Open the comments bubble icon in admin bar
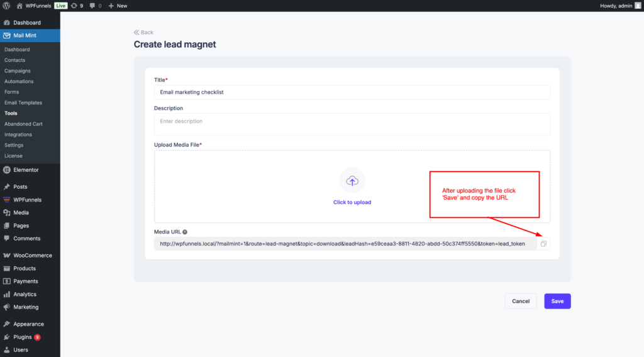Screen dimensions: 644x357 [x=92, y=6]
